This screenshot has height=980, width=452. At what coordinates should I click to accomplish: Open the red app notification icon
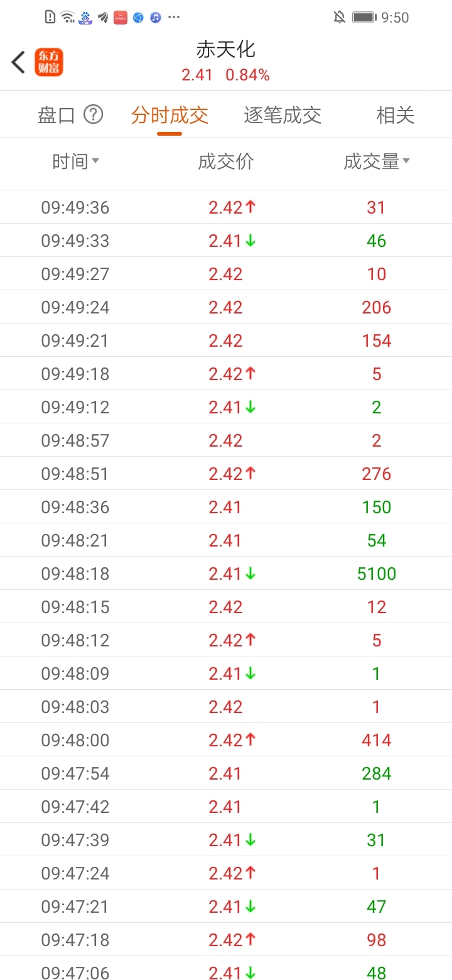(121, 18)
